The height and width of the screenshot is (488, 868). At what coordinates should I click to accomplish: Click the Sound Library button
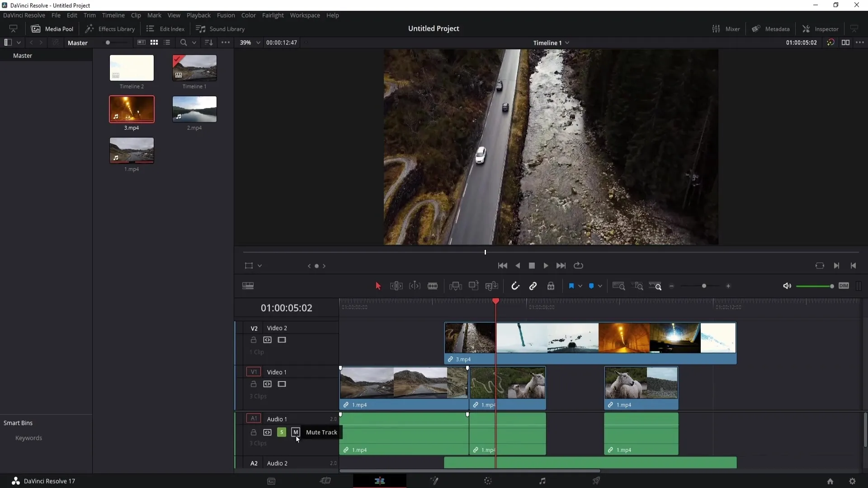pos(221,28)
